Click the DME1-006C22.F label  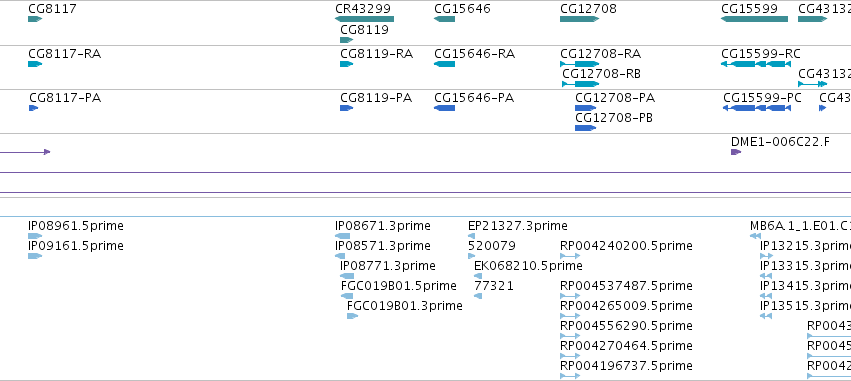point(780,142)
